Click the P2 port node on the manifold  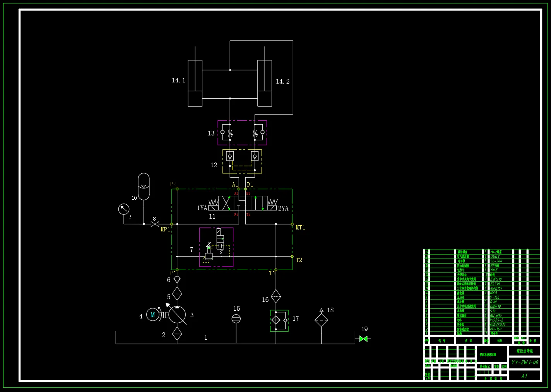(177, 189)
